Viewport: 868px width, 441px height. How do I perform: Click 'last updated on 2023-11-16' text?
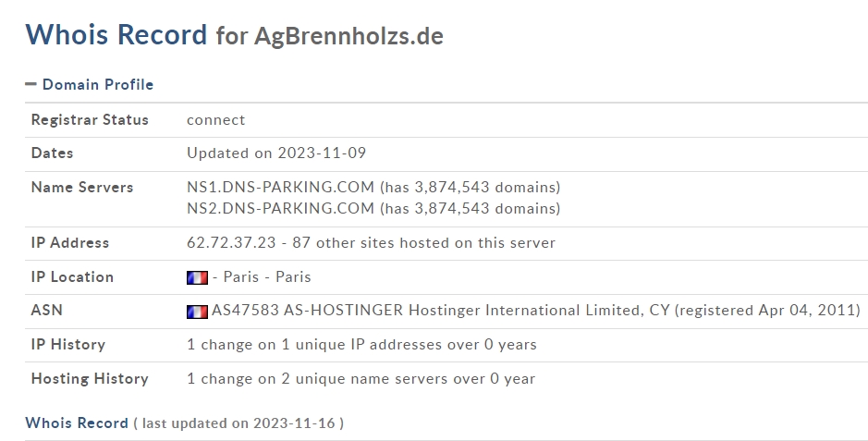238,423
